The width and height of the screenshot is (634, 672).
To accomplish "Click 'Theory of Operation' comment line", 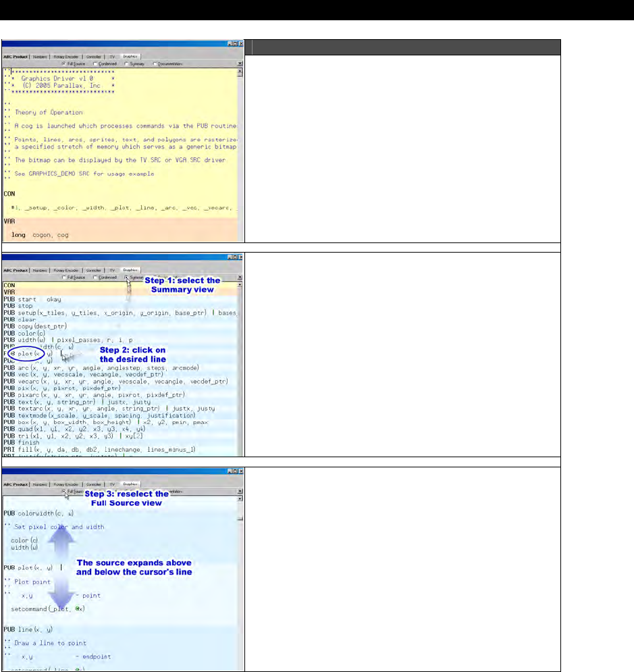I will point(49,112).
